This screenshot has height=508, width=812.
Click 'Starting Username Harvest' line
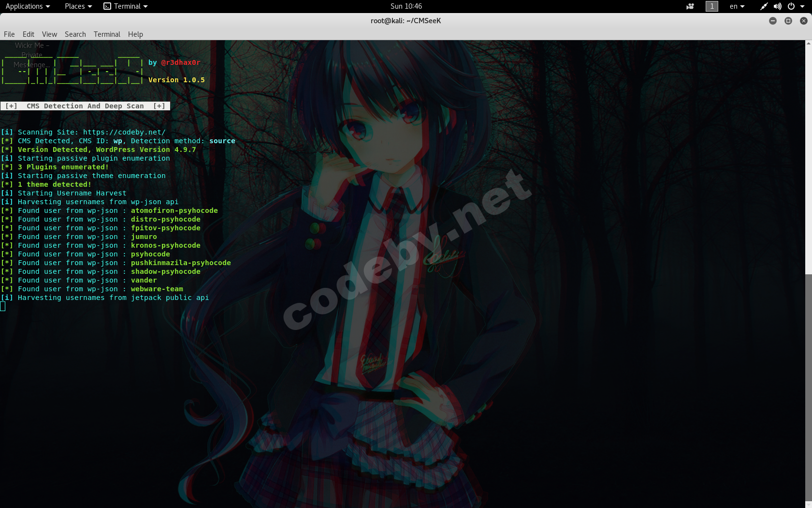click(x=63, y=193)
